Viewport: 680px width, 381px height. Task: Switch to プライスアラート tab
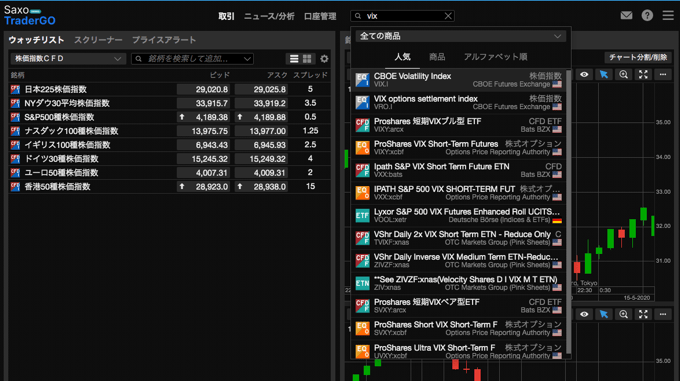164,40
